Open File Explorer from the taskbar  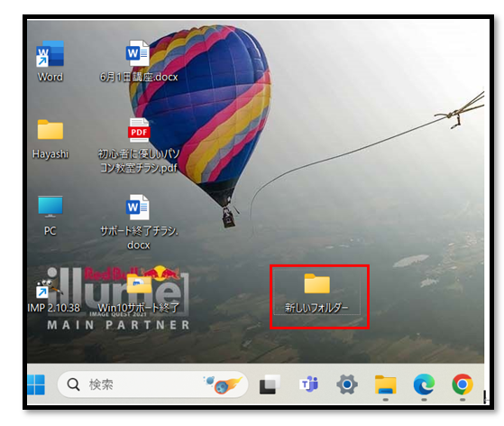385,384
